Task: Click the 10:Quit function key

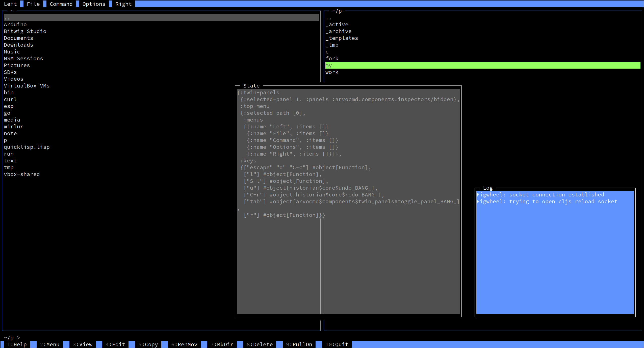Action: [337, 344]
